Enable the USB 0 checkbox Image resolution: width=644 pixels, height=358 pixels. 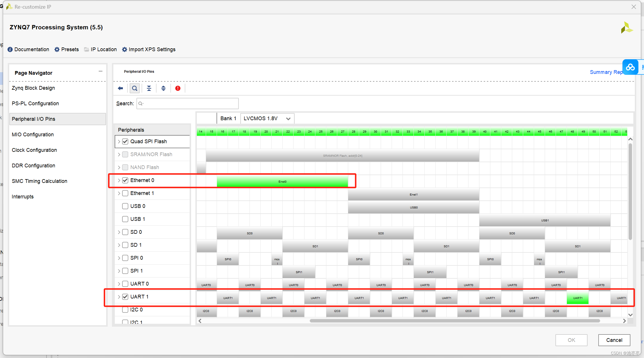[x=125, y=206]
